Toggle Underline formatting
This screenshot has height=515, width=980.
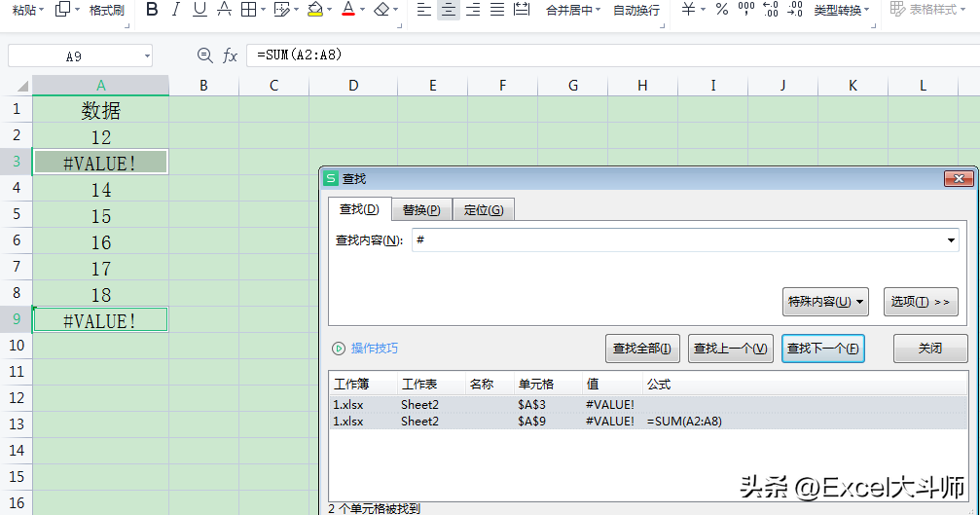point(200,10)
